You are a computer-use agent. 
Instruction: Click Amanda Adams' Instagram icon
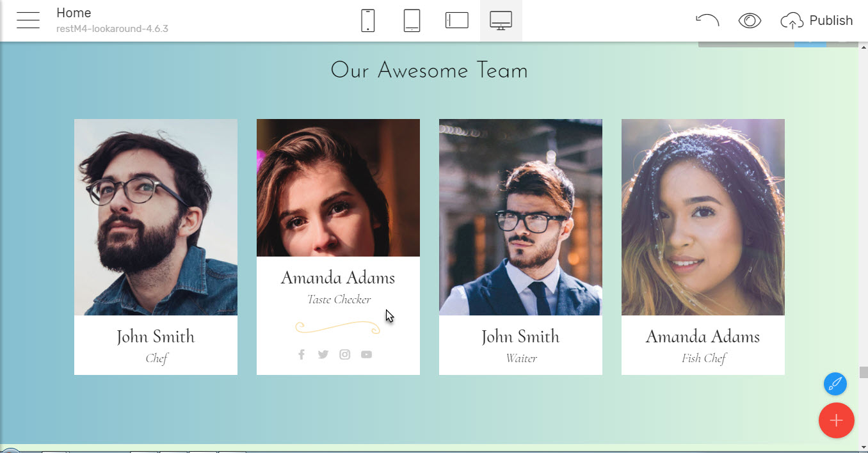pos(345,354)
